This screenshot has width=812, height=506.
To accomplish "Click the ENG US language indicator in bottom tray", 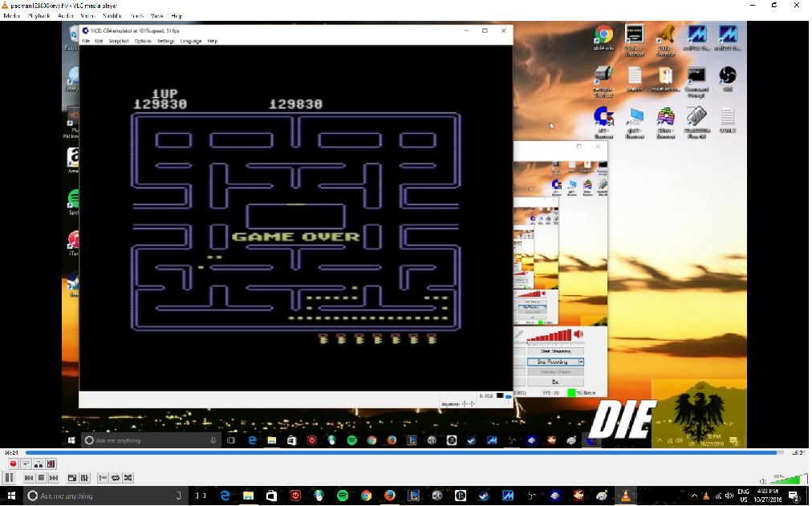I will pos(744,496).
